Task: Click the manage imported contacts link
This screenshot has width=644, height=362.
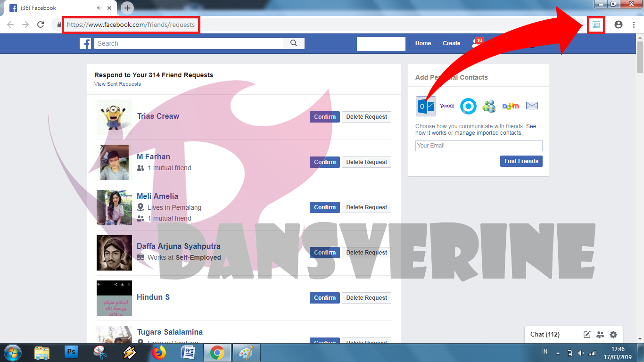Action: (x=488, y=133)
